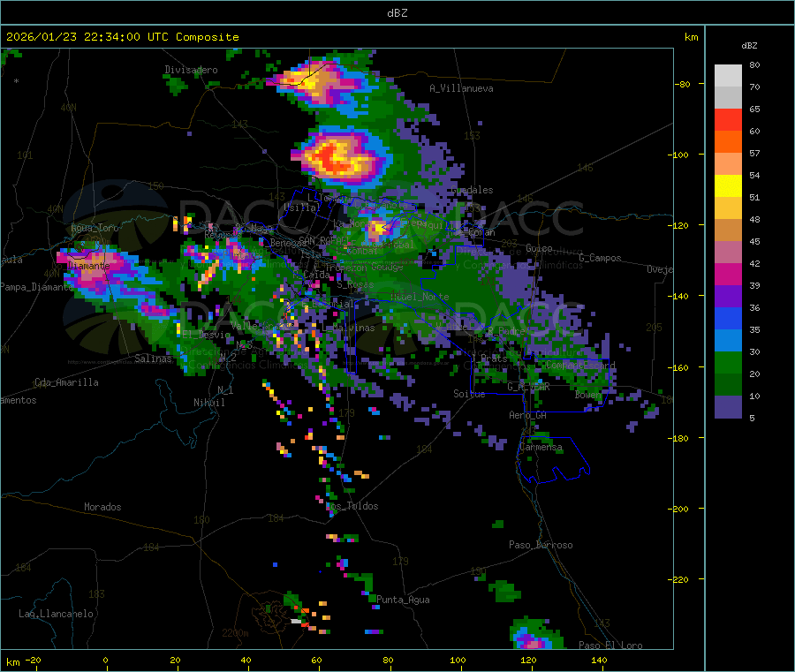Viewport: 795px width, 672px height.
Task: Pick the slate purple 5–10 dBZ legend swatch
Action: 728,407
